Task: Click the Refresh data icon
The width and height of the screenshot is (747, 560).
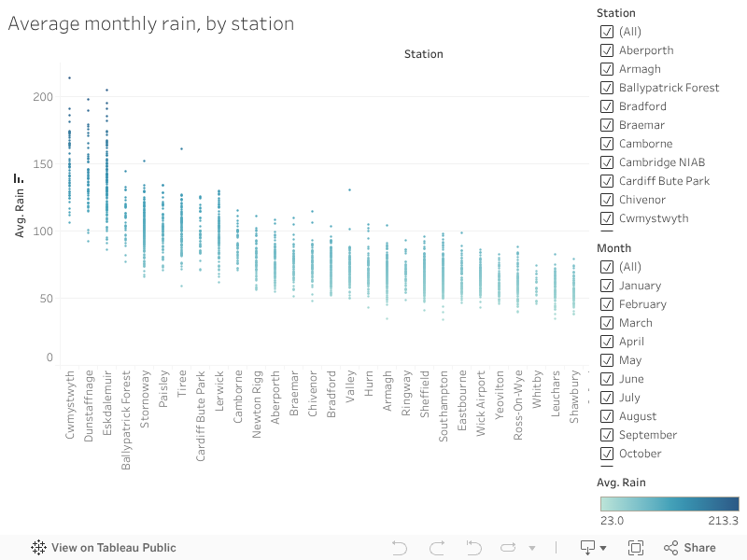Action: tap(508, 548)
